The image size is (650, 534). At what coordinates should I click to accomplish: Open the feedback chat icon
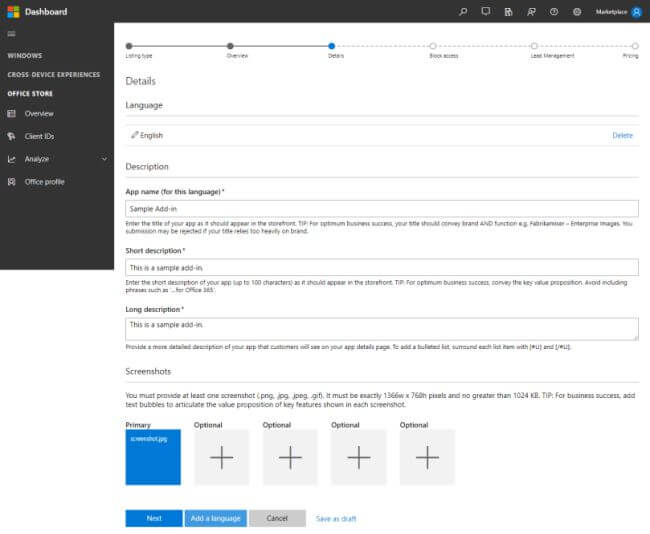[486, 12]
